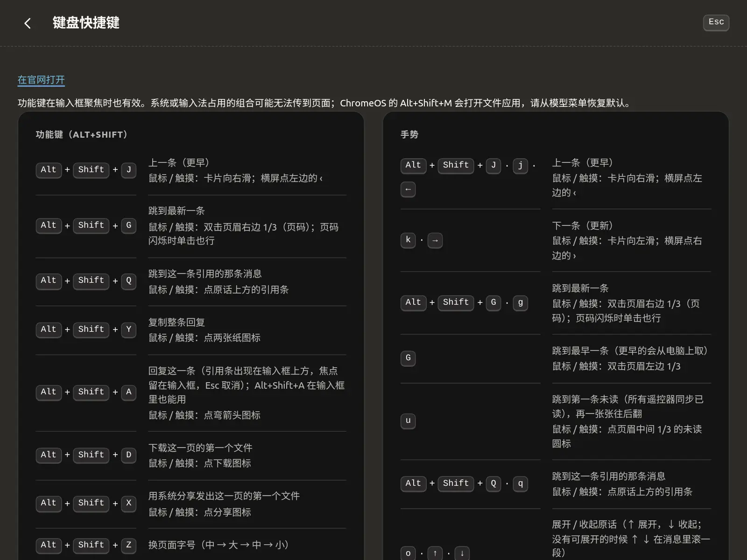Click 用系统分享发出这一页的第一个文件 text
747x560 pixels.
[x=224, y=496]
